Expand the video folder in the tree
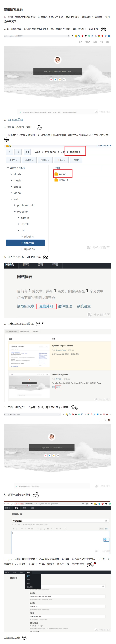The width and height of the screenshot is (116, 644). click(11, 193)
